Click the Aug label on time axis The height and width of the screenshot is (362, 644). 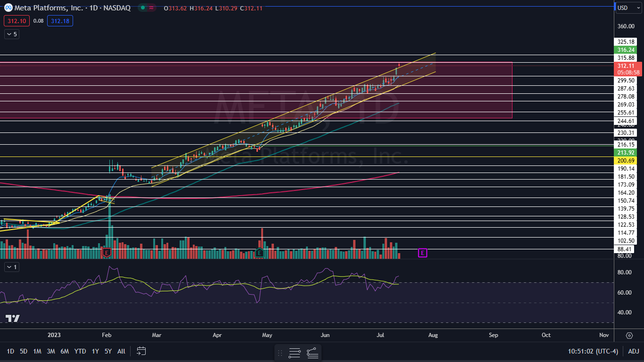[x=433, y=335]
